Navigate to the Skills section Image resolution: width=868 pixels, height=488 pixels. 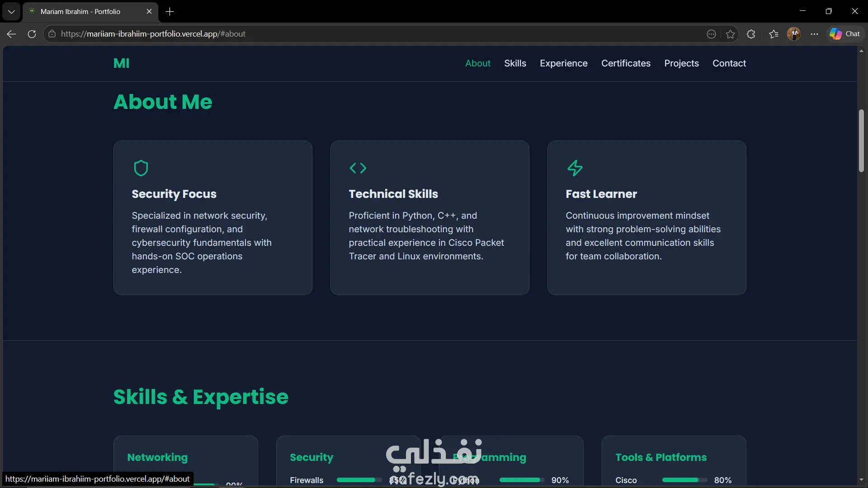click(515, 63)
